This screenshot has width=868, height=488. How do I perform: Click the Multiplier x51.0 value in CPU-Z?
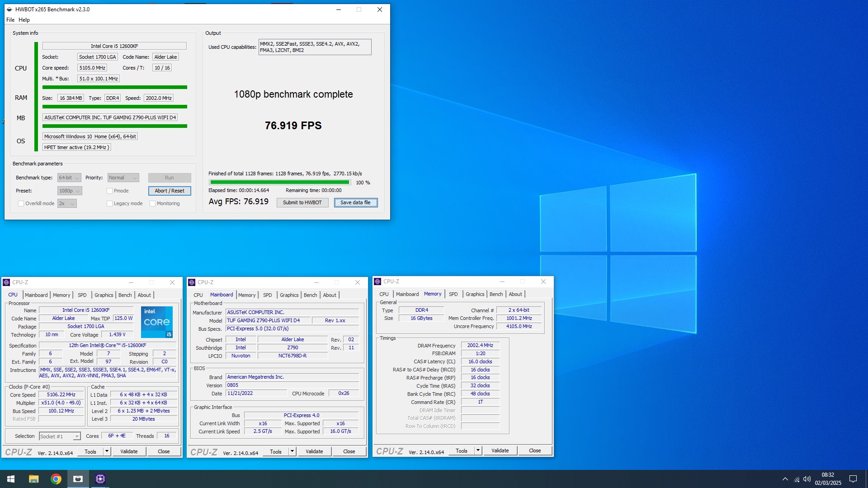(x=61, y=403)
